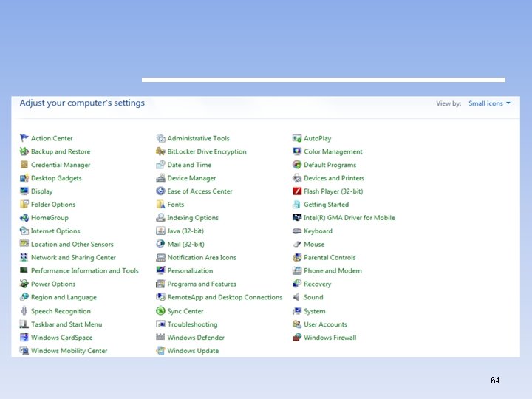
Task: Click the Fonts folder icon
Action: [160, 204]
